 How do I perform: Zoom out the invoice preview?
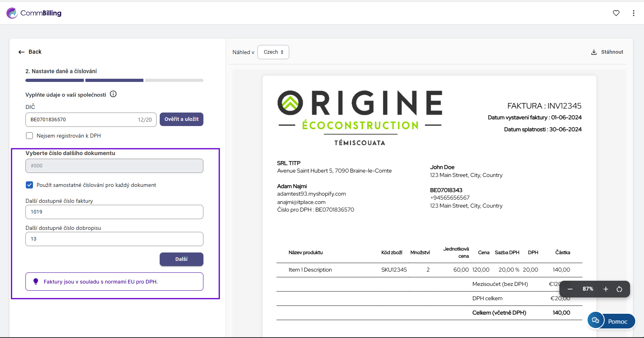click(570, 289)
